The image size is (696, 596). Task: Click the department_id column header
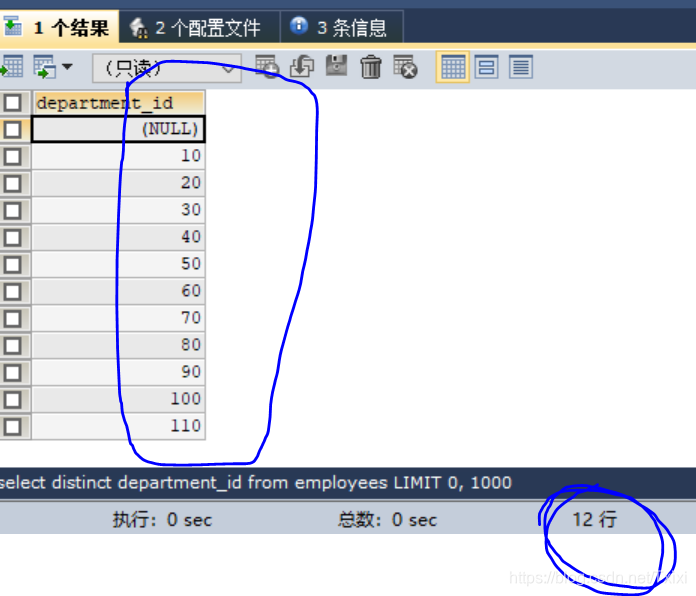(119, 103)
